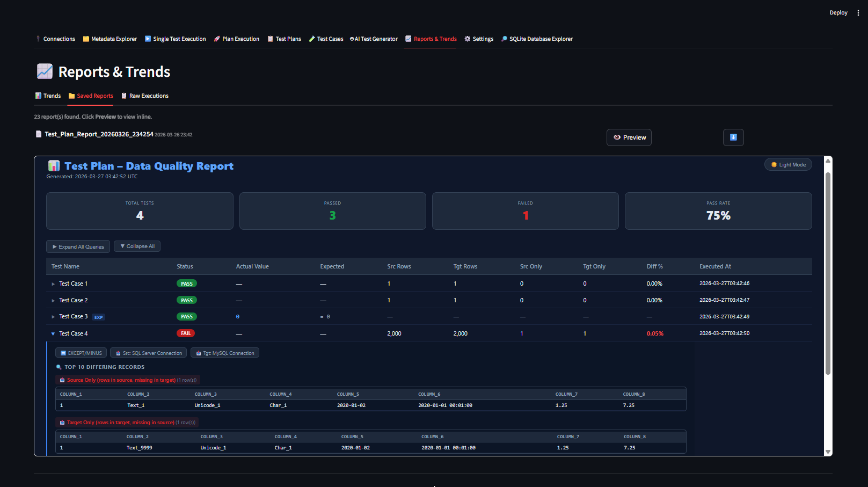The width and height of the screenshot is (868, 487).
Task: Click the Src Rows column header
Action: 399,266
